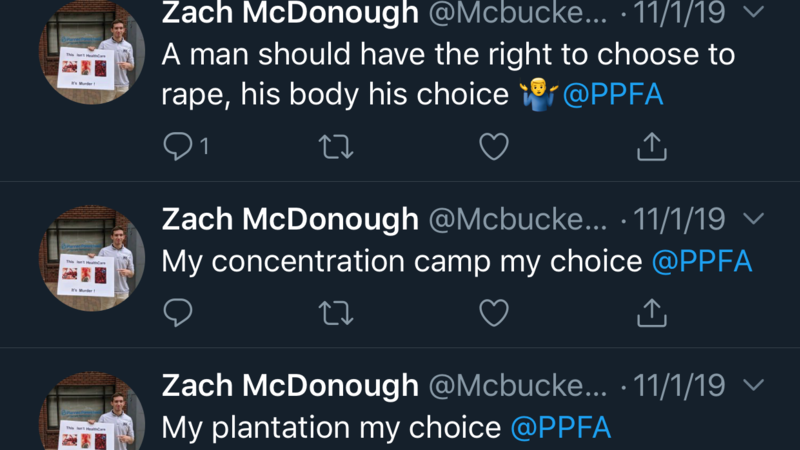Viewport: 800px width, 450px height.
Task: Open @PPFA mention in concentration camp tweet
Action: pyautogui.click(x=701, y=262)
